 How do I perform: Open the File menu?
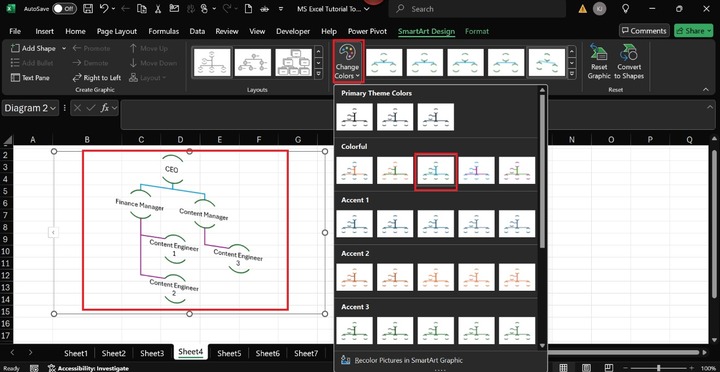(15, 31)
